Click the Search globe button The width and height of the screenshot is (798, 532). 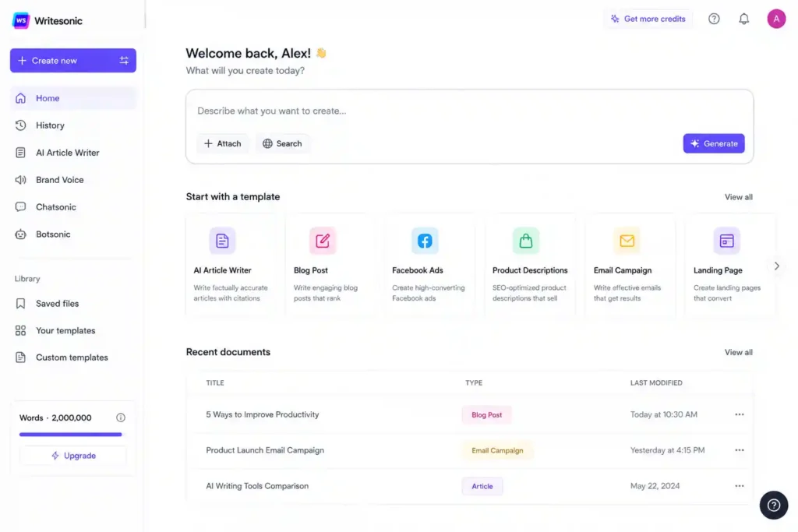(282, 143)
